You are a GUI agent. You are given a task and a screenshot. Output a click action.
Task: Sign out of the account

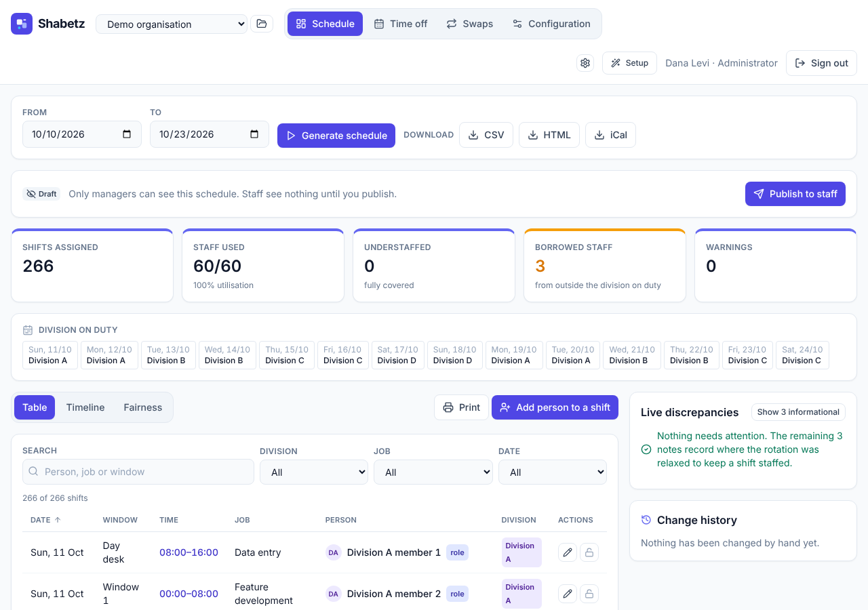tap(821, 63)
